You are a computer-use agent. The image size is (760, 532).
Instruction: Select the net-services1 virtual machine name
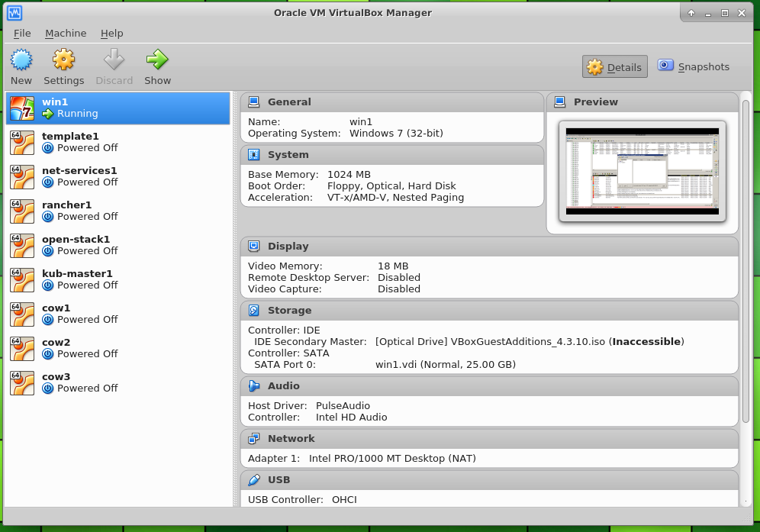pos(79,171)
